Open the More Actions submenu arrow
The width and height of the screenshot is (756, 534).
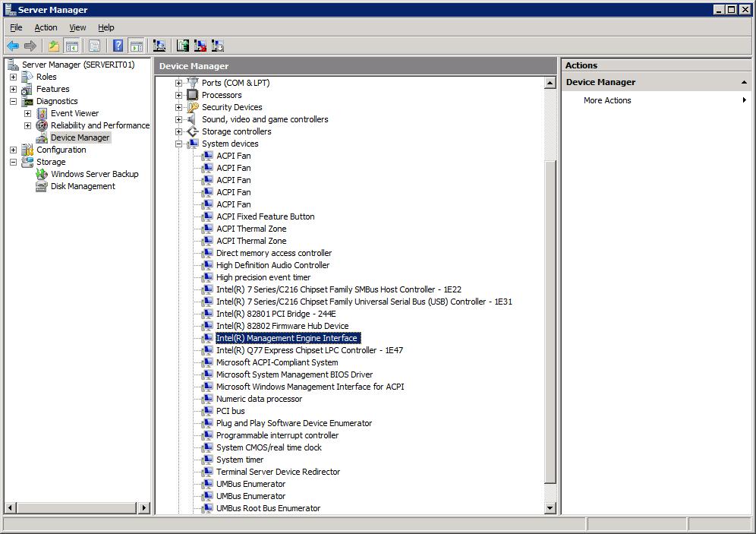coord(745,100)
